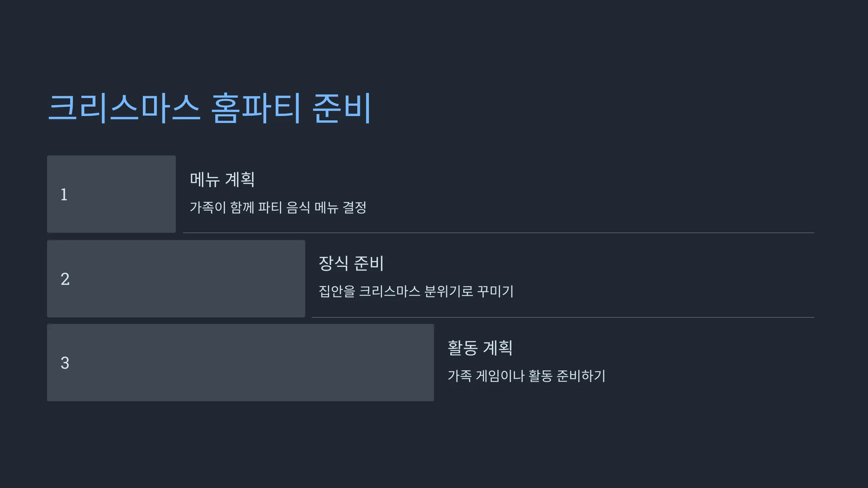Screen dimensions: 868x488
Task: Select the number 3 label
Action: pyautogui.click(x=65, y=363)
